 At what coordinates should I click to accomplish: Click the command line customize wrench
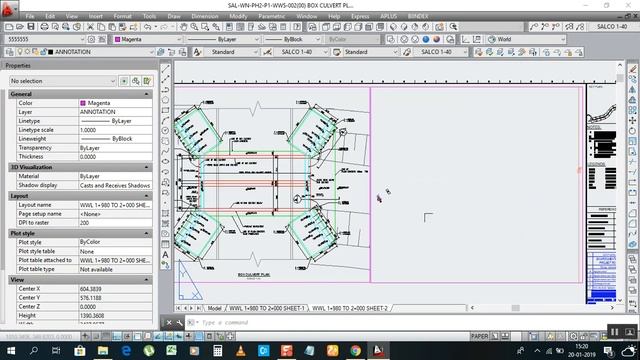(180, 323)
